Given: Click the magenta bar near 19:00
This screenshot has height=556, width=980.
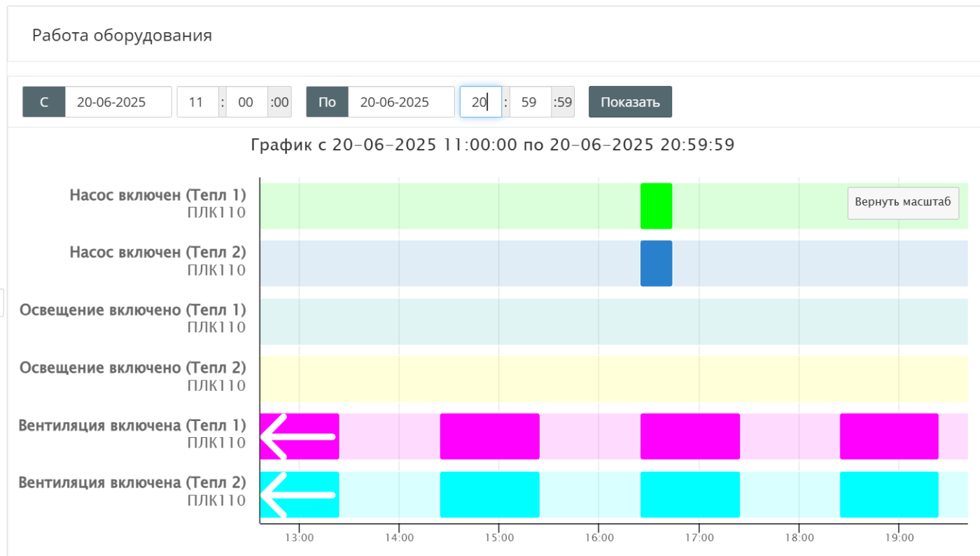Looking at the screenshot, I should (888, 436).
